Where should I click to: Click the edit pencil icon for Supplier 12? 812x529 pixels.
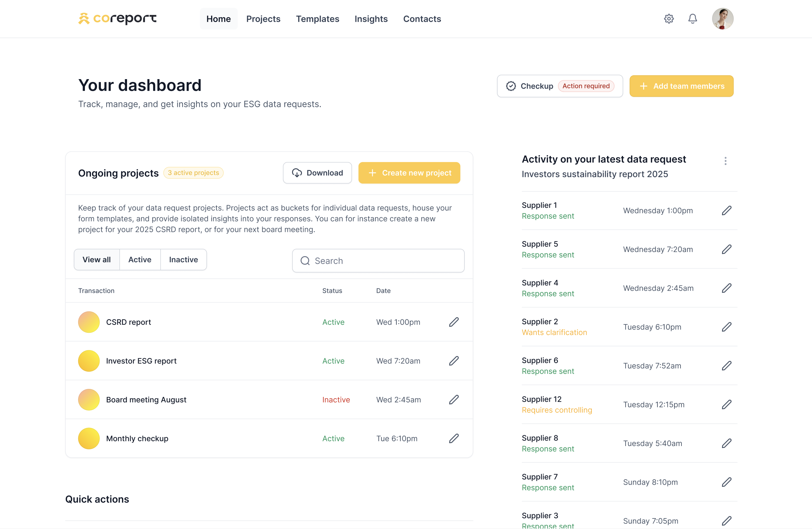(726, 404)
